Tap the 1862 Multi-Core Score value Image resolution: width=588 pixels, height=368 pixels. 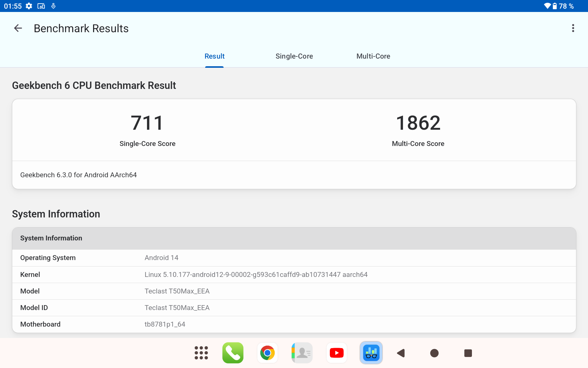[x=418, y=123]
